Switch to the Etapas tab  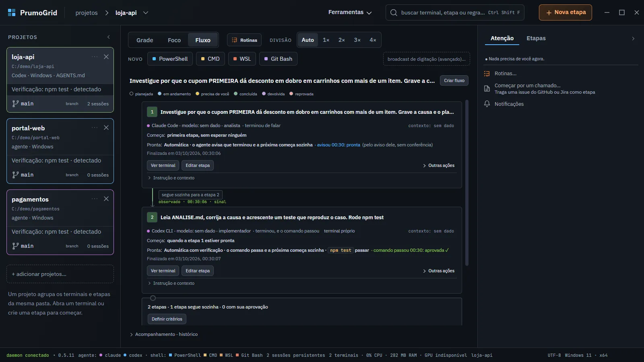pos(536,38)
